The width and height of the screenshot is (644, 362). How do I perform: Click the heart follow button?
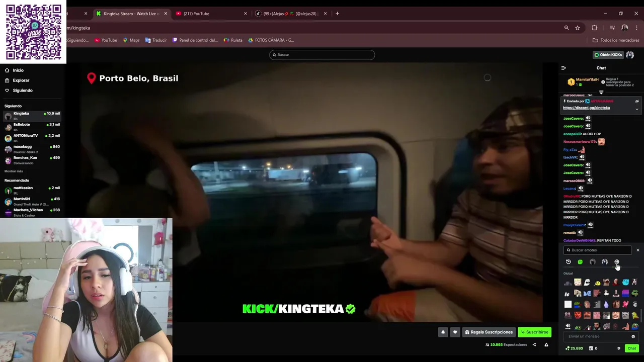tap(455, 332)
